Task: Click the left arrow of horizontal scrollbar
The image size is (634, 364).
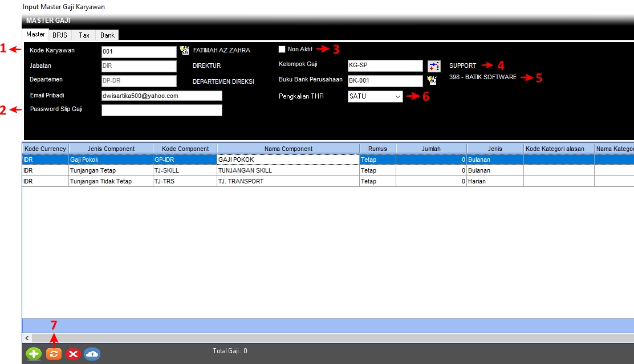Action: coord(26,338)
